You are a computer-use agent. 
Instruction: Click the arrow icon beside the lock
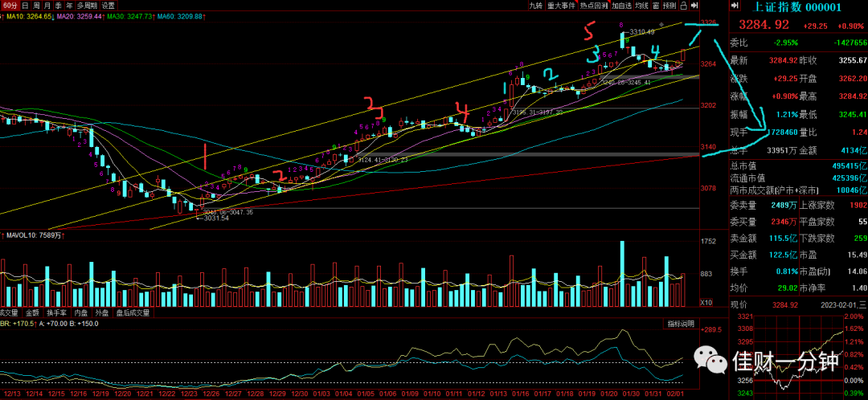pyautogui.click(x=694, y=6)
